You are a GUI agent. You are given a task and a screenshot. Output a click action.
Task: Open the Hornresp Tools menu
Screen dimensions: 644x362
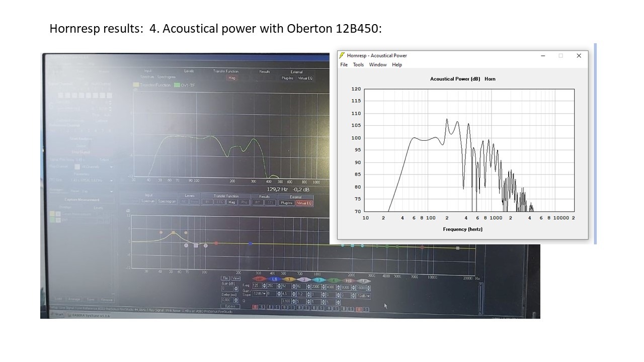click(x=358, y=65)
